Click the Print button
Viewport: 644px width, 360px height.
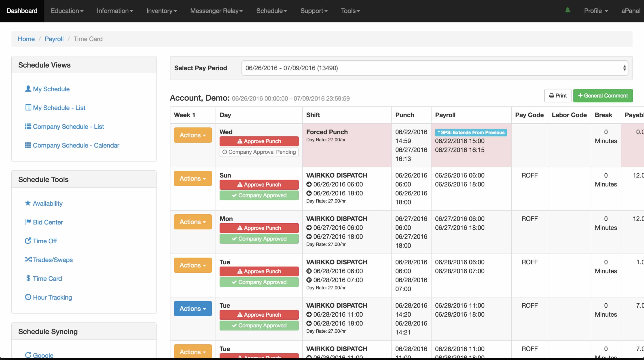558,95
